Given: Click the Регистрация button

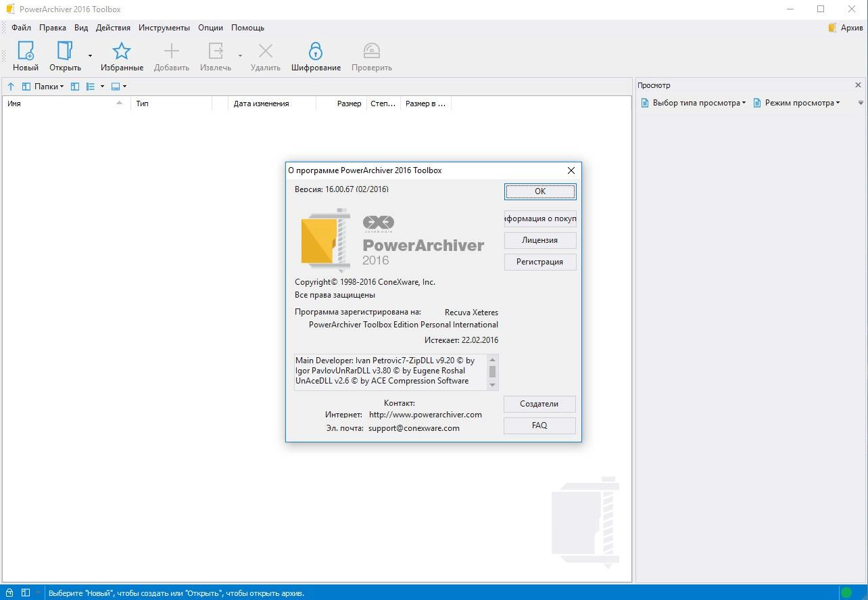Looking at the screenshot, I should click(540, 262).
